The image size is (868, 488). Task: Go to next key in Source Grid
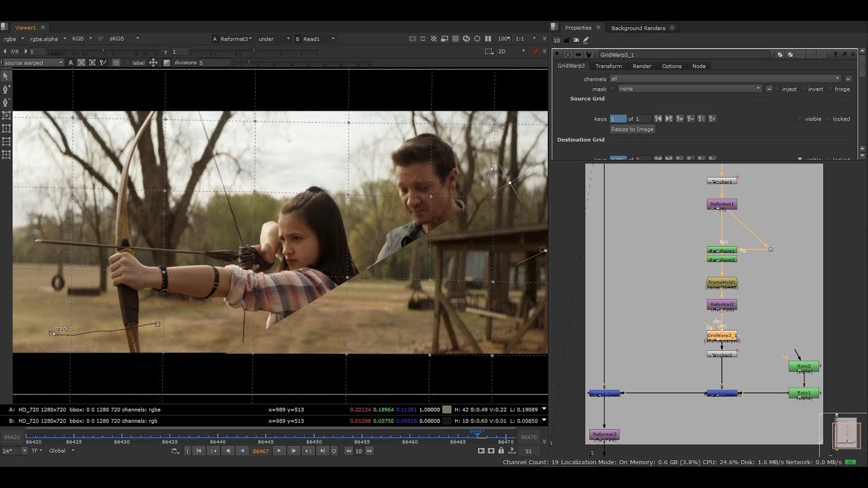669,119
